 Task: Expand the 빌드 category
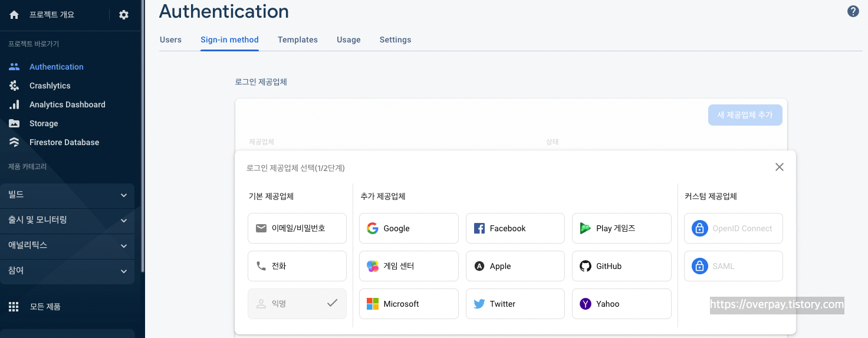click(x=67, y=195)
